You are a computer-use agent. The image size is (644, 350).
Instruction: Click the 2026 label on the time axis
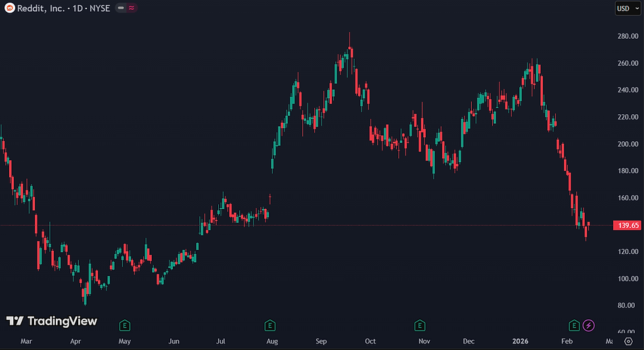pos(520,341)
